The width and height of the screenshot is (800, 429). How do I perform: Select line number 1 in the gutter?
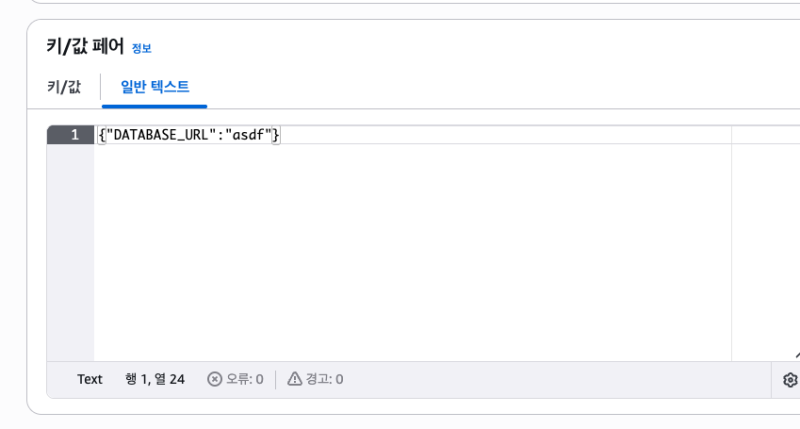(74, 135)
